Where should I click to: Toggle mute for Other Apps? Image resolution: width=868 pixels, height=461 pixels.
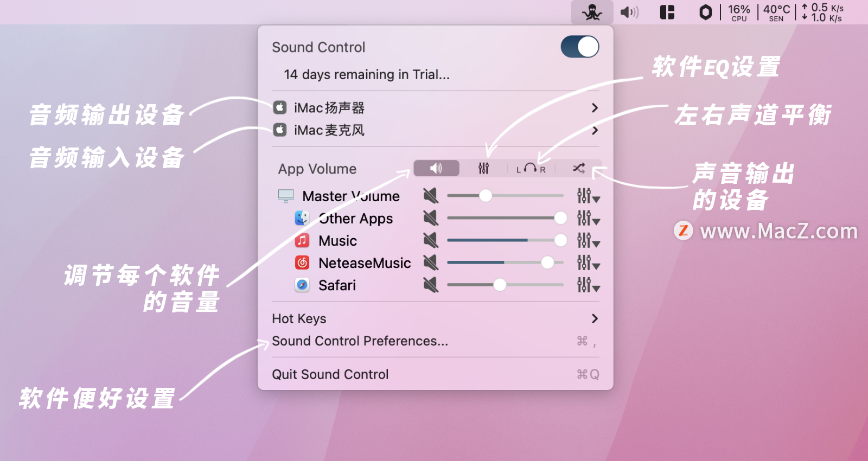click(x=431, y=218)
